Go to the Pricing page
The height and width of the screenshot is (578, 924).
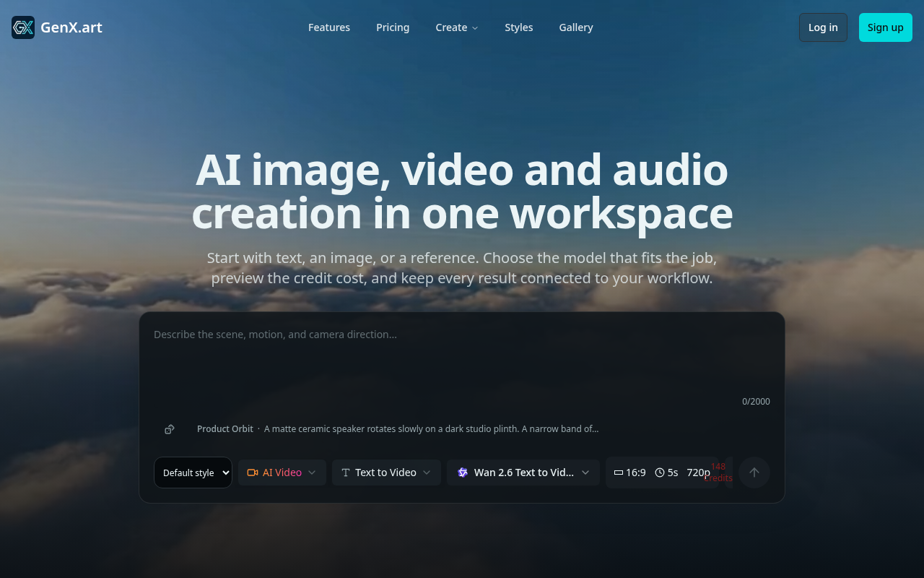click(x=393, y=27)
